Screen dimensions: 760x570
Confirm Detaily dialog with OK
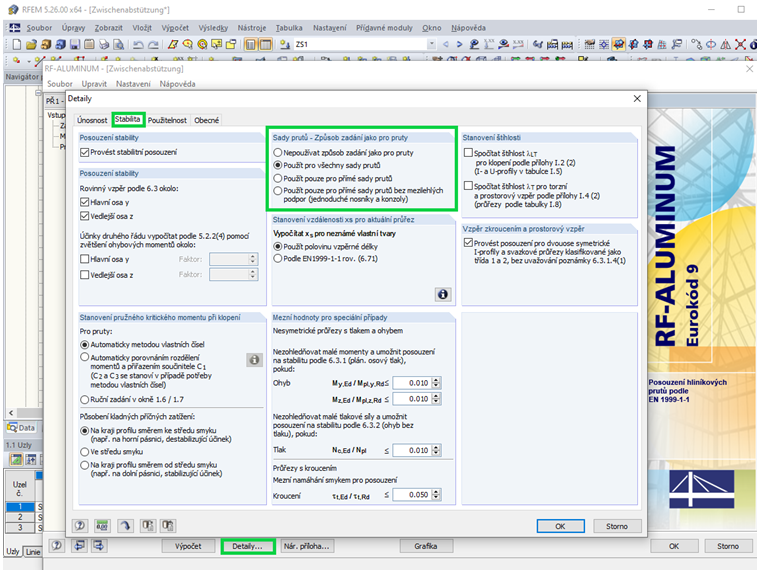pyautogui.click(x=560, y=526)
